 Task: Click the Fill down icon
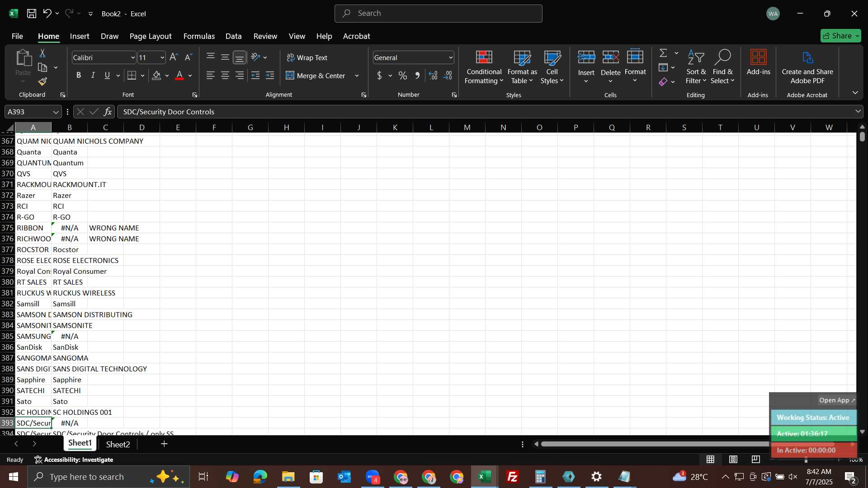[x=663, y=68]
